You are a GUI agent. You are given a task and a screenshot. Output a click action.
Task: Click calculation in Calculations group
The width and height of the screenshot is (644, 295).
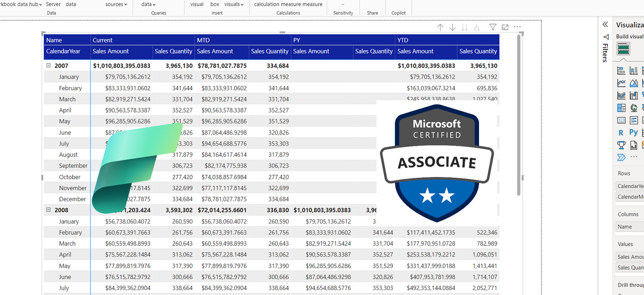267,4
